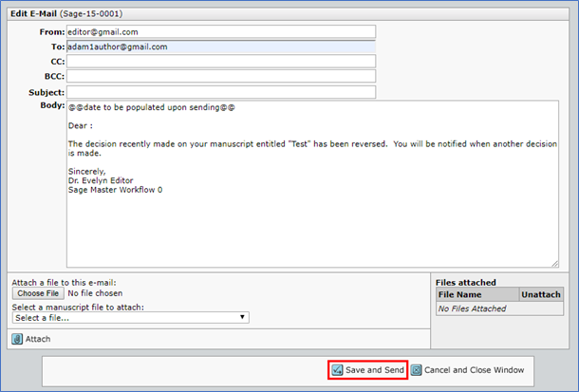Click into the From address field
This screenshot has height=392, width=579.
[x=220, y=31]
